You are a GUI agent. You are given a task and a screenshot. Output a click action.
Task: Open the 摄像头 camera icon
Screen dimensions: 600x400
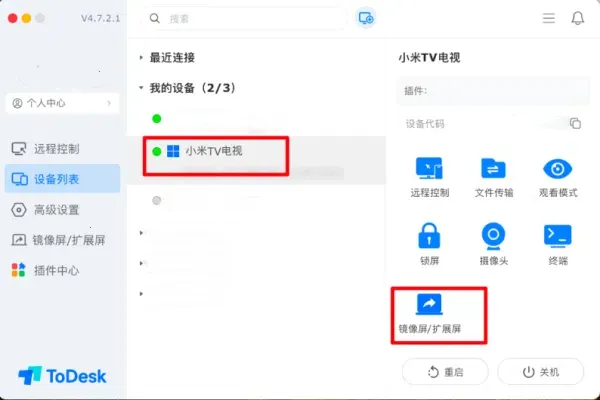coord(493,236)
